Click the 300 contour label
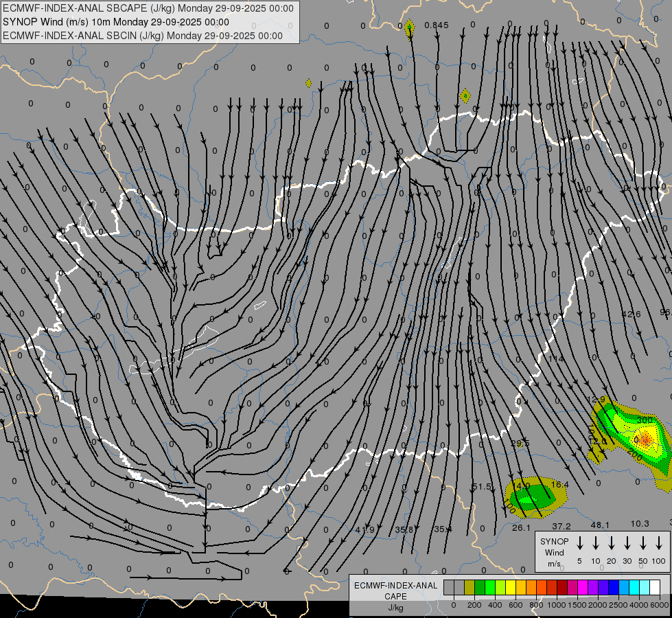 pos(645,420)
